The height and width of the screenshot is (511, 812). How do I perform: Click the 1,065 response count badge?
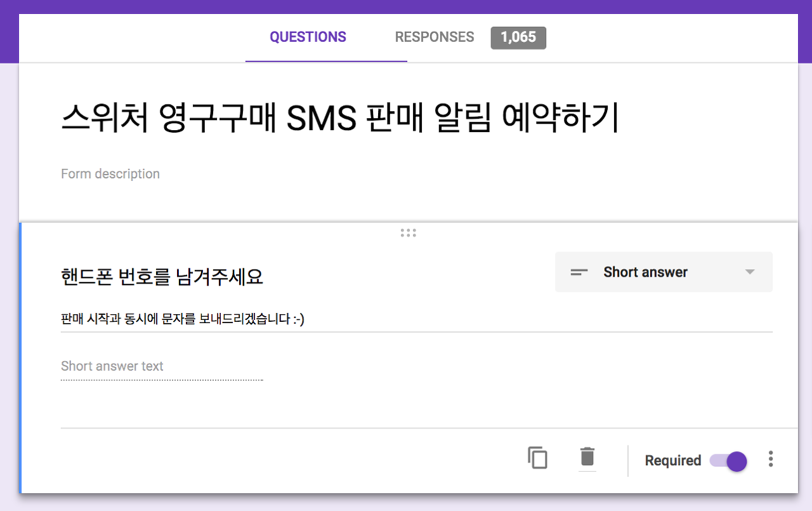click(518, 37)
